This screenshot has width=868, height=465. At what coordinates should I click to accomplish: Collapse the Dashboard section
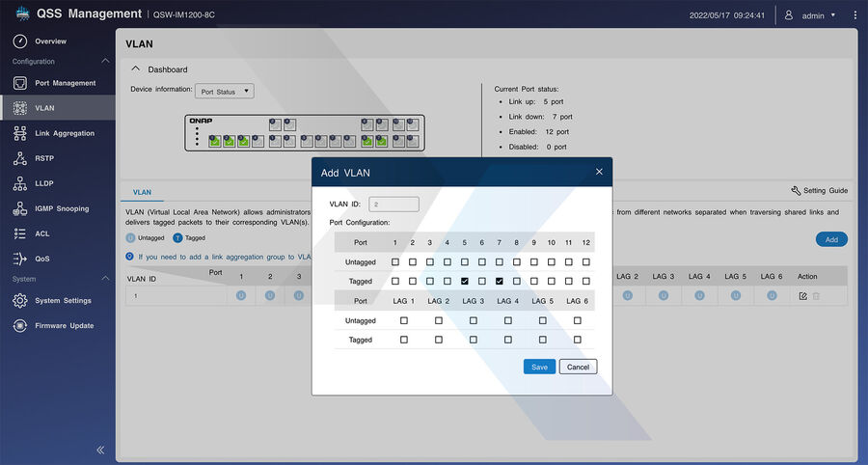(136, 69)
